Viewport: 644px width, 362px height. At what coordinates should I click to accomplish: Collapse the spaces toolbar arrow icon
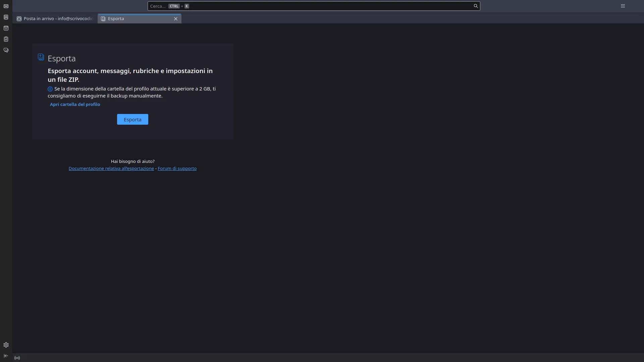[x=6, y=356]
